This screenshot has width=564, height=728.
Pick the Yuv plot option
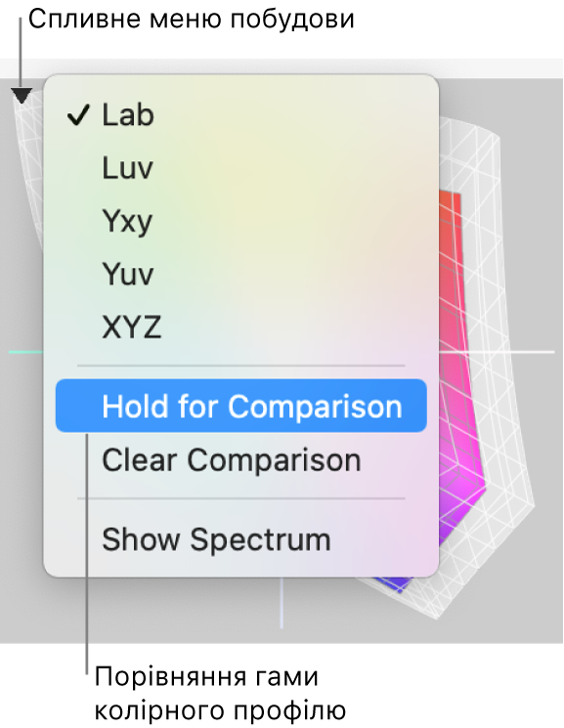pyautogui.click(x=241, y=274)
